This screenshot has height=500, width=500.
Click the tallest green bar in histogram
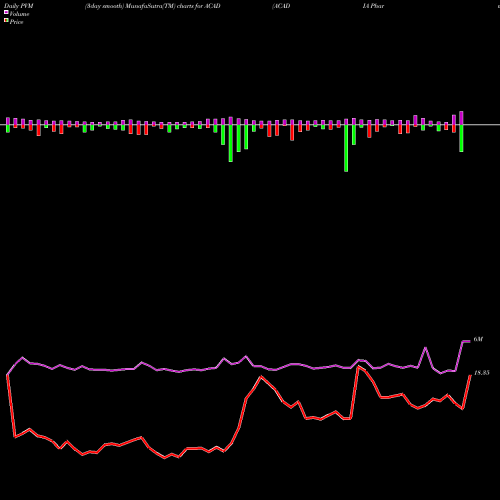point(346,148)
